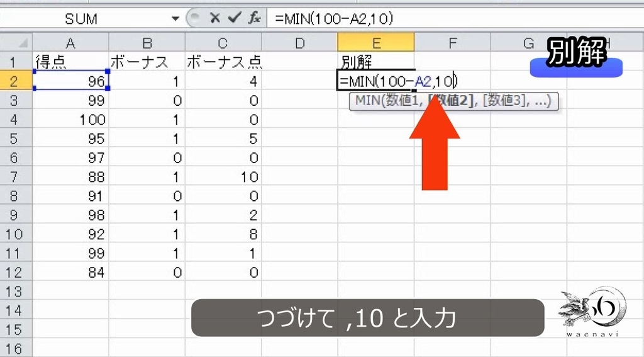Select row 14 header

click(16, 310)
